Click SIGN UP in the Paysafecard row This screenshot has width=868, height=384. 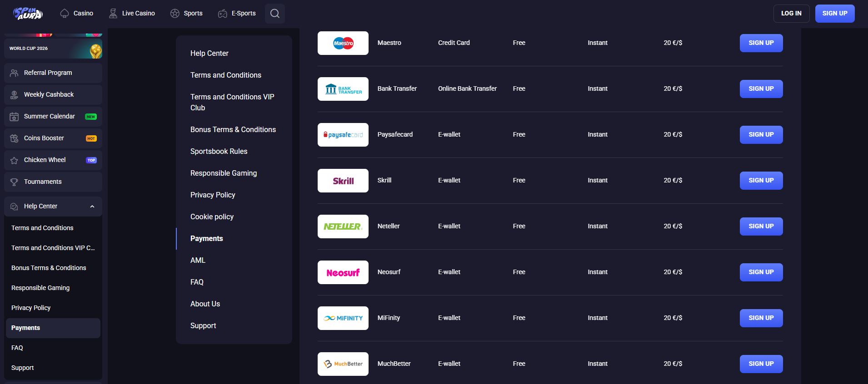(761, 135)
